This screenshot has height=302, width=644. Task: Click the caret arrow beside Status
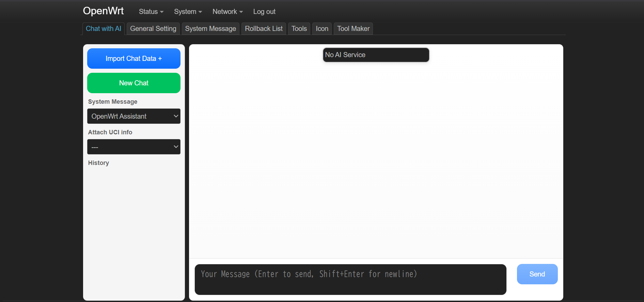click(162, 12)
